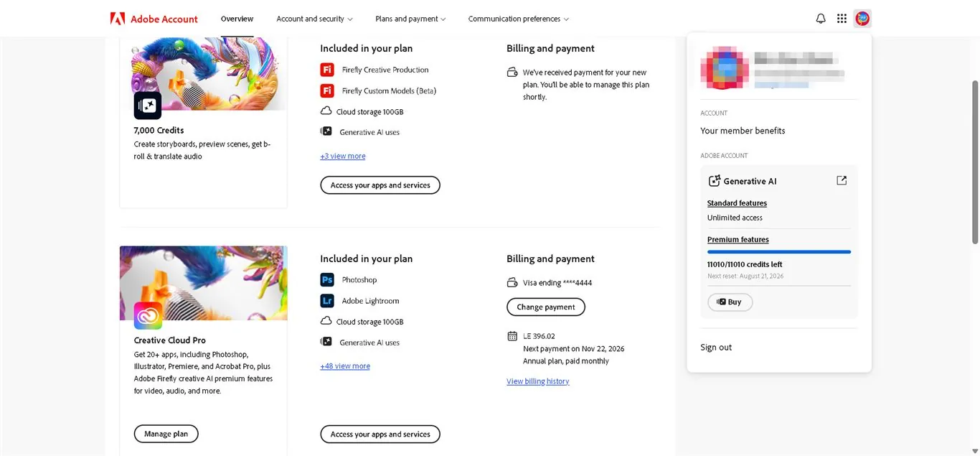
Task: Click the Photoshop app icon
Action: tap(327, 280)
